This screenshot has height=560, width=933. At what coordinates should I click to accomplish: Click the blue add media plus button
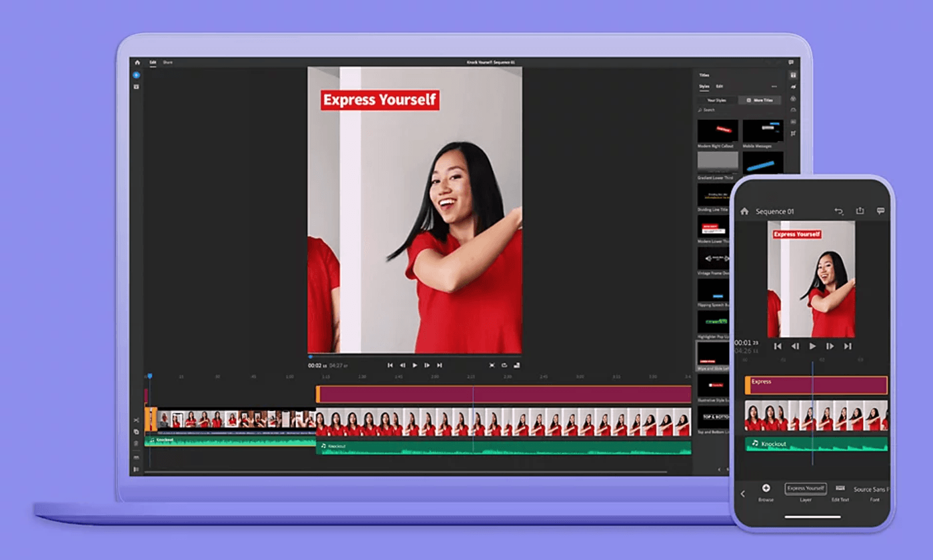click(x=136, y=75)
